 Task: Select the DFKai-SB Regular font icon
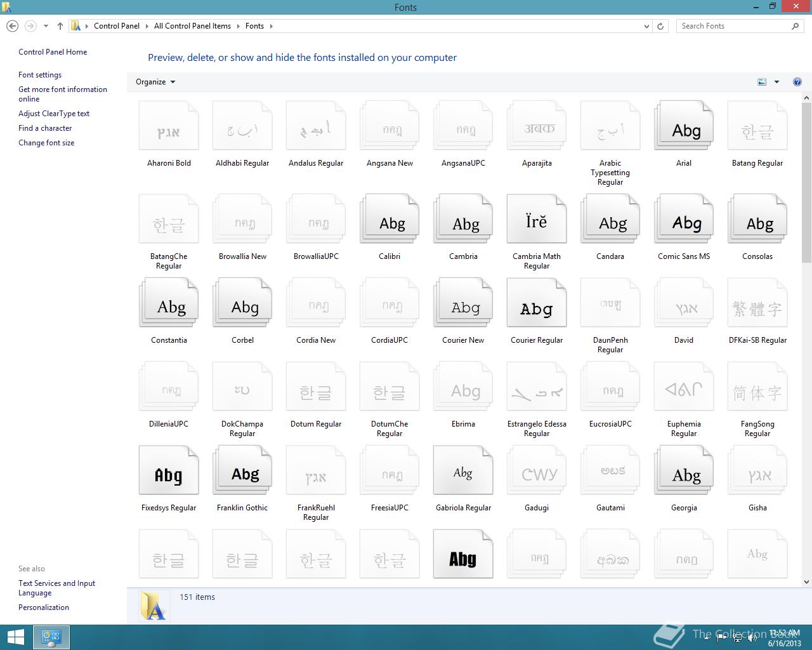click(x=757, y=303)
